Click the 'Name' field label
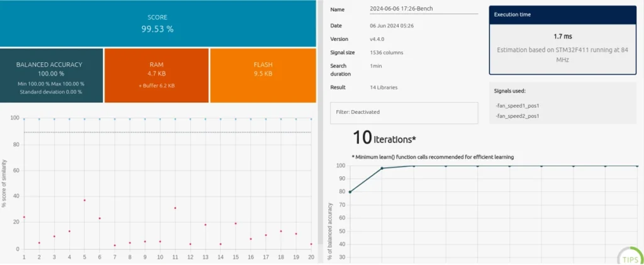644x265 pixels. click(338, 9)
